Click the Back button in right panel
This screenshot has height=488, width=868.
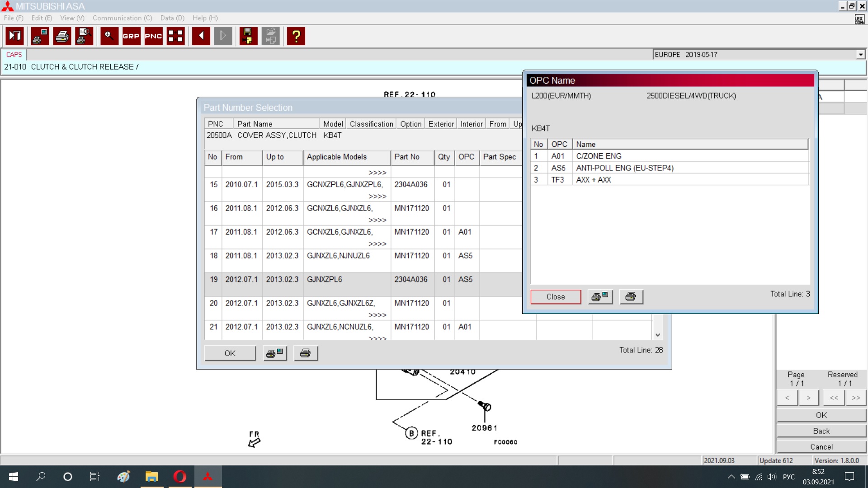(821, 431)
